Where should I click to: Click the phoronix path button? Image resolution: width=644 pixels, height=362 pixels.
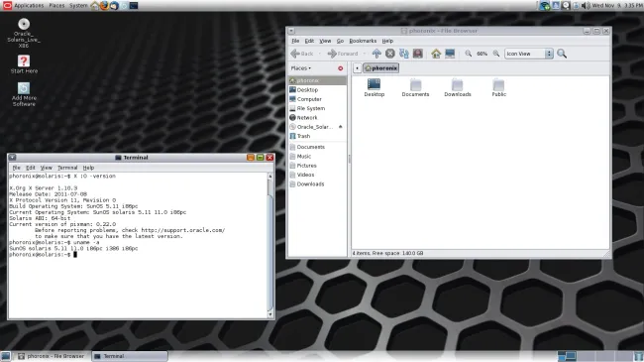click(x=381, y=68)
